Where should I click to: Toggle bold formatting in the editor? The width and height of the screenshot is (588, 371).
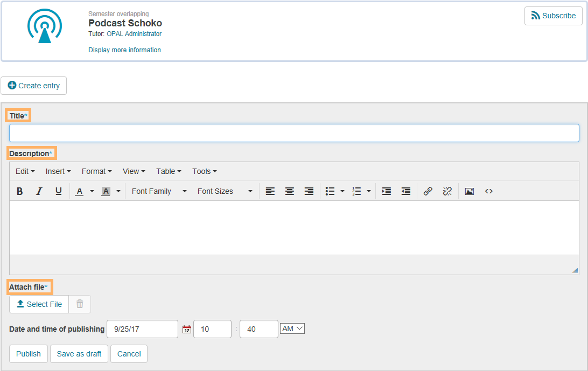point(20,191)
